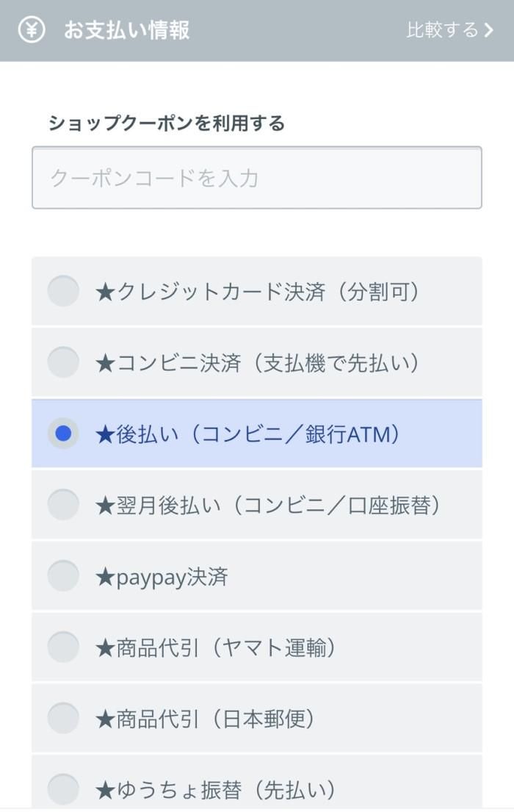Focus the クーポンコードを入力 coupon field
The height and width of the screenshot is (812, 514).
click(x=257, y=178)
